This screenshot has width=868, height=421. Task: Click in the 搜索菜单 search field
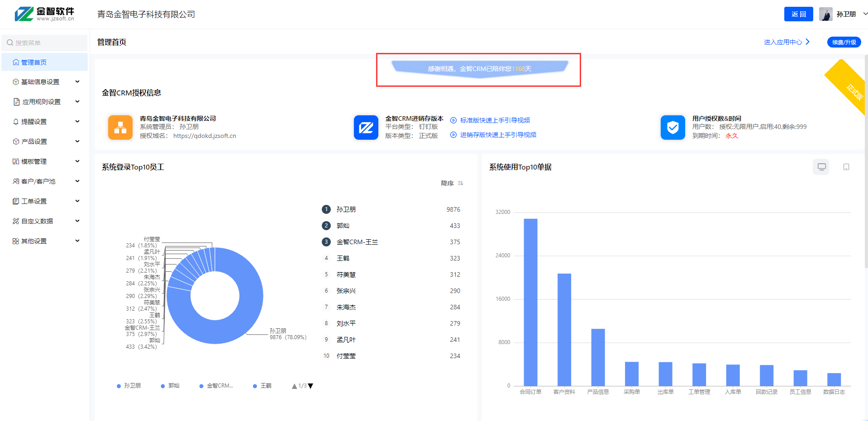coord(44,43)
